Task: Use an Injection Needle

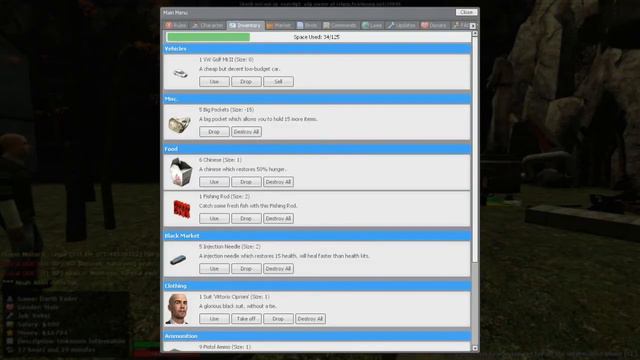Action: point(214,269)
